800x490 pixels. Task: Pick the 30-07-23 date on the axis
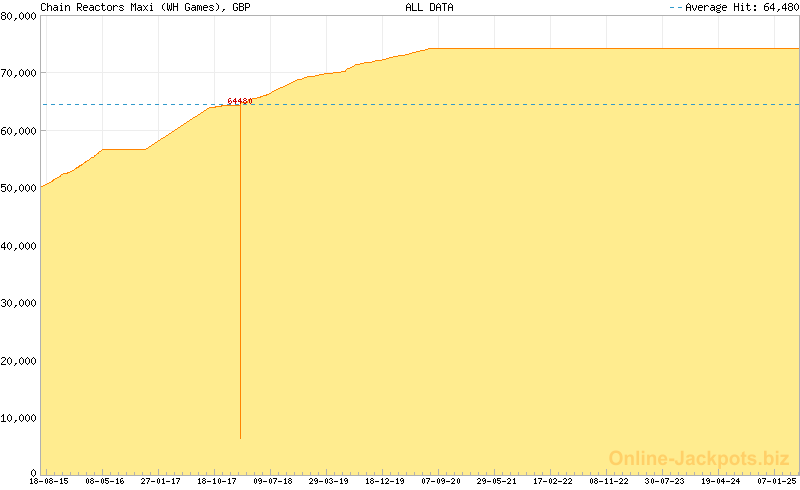(x=665, y=481)
